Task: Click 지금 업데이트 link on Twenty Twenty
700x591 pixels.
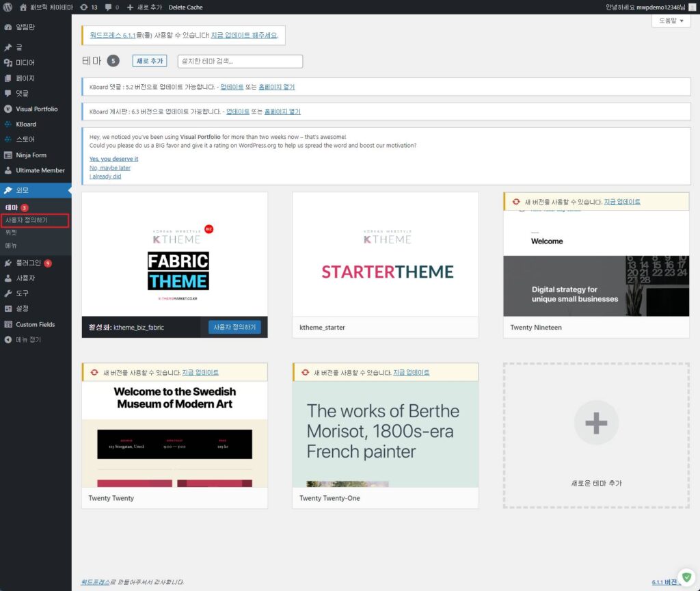Action: (x=200, y=373)
